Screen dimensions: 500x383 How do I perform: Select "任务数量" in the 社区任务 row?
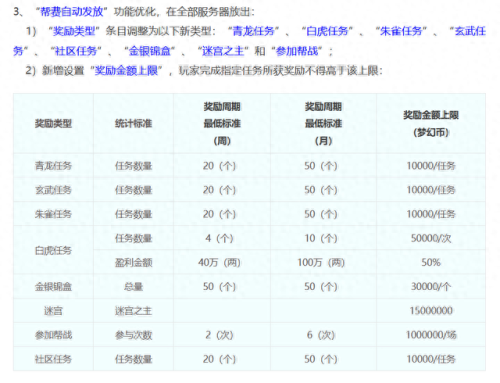133,359
